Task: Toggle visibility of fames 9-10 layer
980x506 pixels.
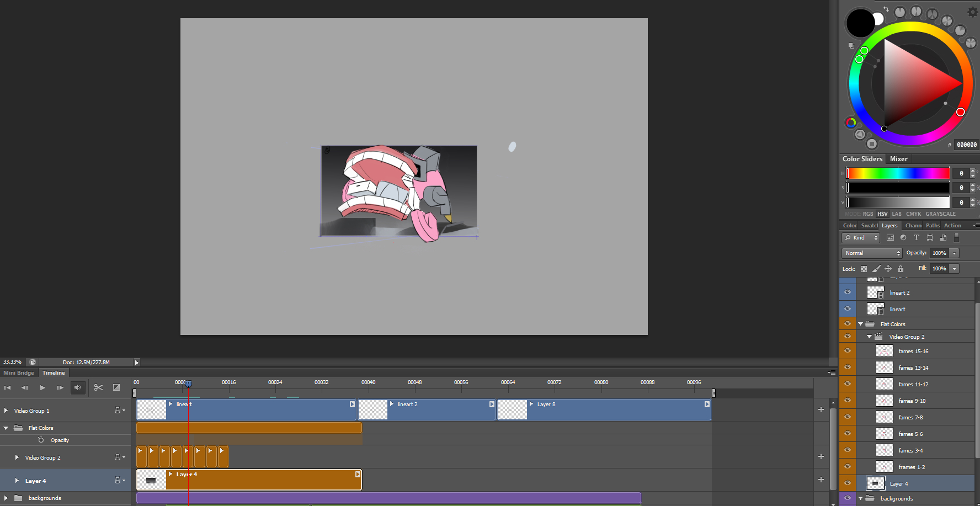Action: point(848,401)
